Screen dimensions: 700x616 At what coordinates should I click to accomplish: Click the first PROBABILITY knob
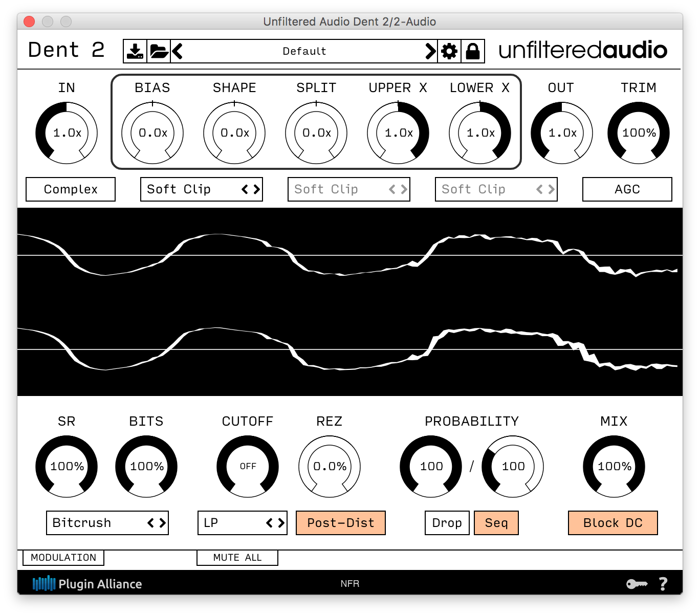pyautogui.click(x=431, y=467)
